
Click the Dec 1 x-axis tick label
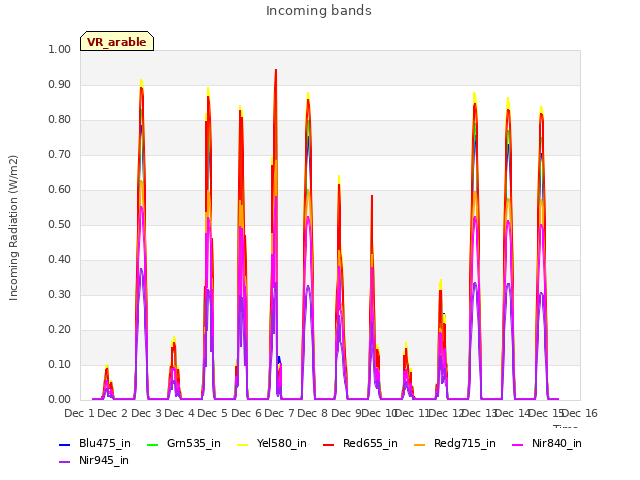pyautogui.click(x=80, y=413)
